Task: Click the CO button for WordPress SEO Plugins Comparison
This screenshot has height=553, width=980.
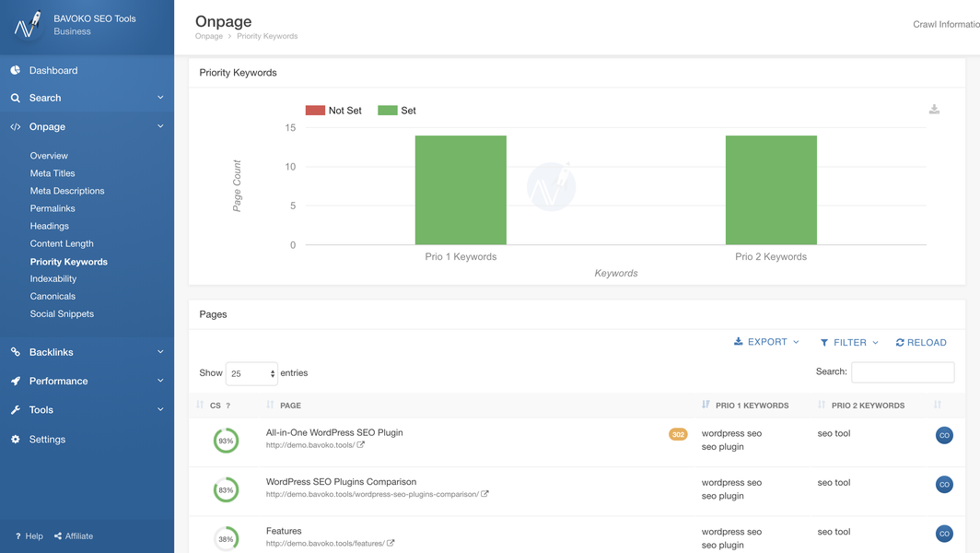Action: [x=944, y=484]
